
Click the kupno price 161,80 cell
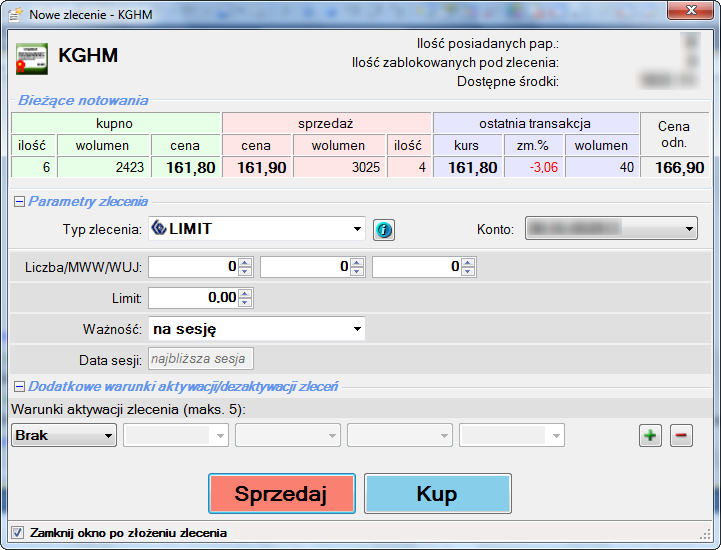186,167
